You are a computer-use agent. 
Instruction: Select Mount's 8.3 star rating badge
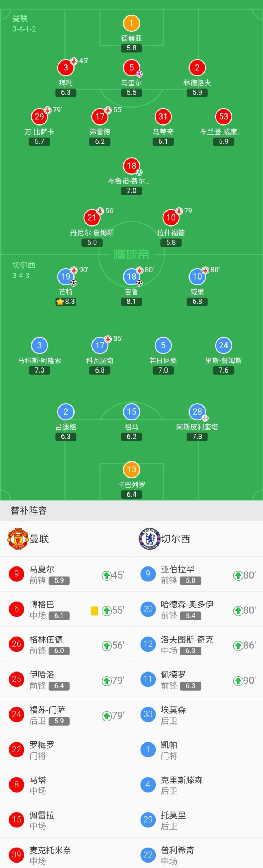tap(66, 302)
